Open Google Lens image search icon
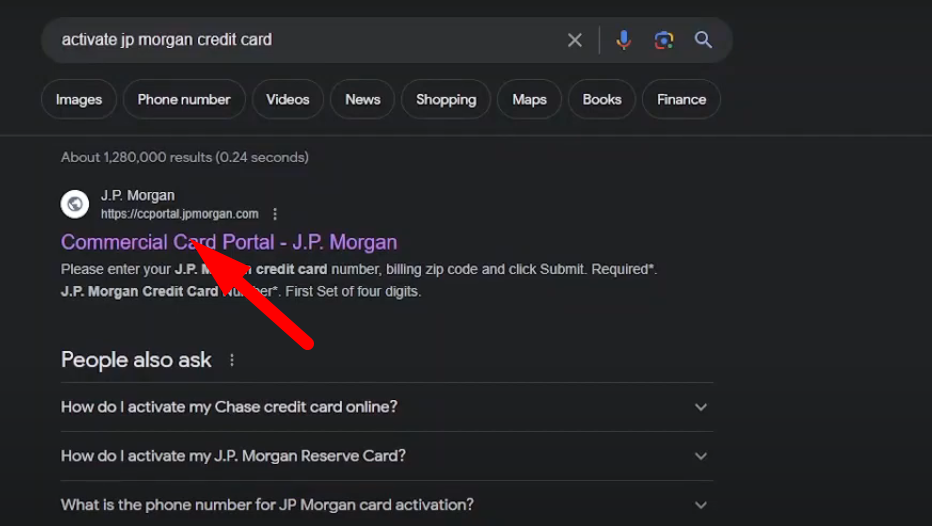This screenshot has height=526, width=932. pyautogui.click(x=663, y=40)
